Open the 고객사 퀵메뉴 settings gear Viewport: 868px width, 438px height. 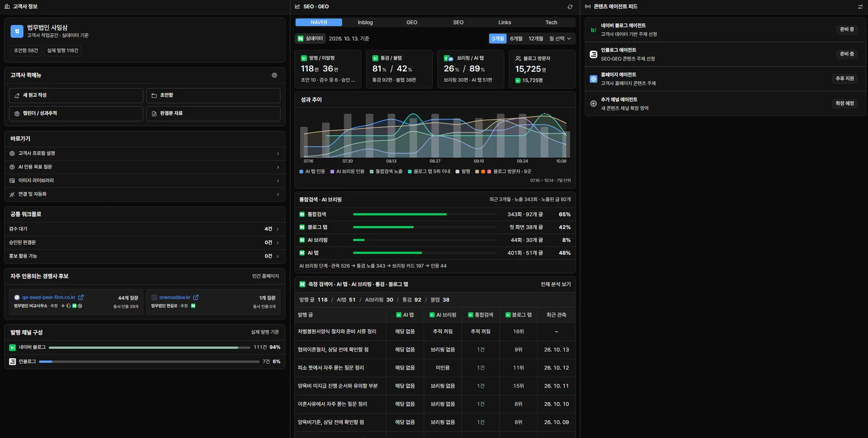pyautogui.click(x=275, y=75)
